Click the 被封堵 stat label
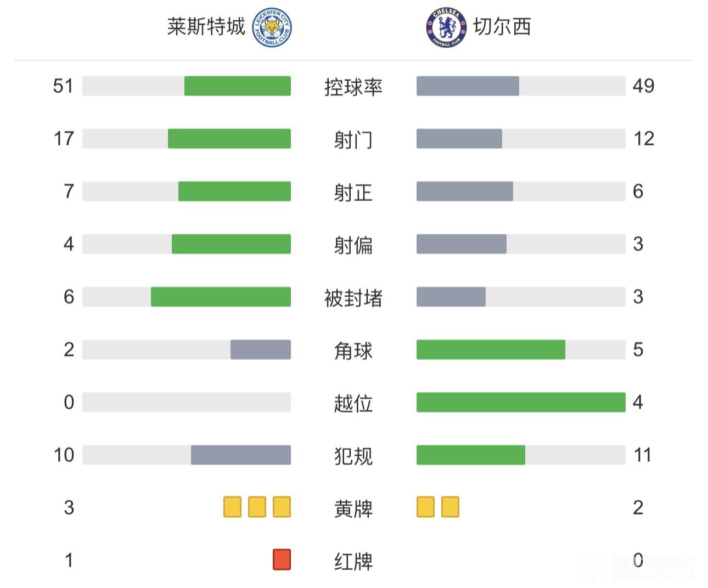This screenshot has height=588, width=708. point(353,297)
